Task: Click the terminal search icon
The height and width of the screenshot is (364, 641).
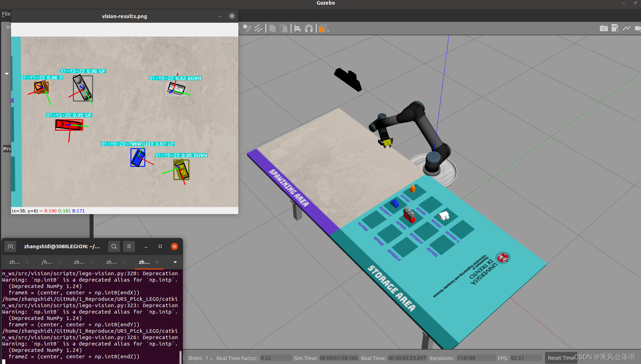Action: (x=114, y=246)
